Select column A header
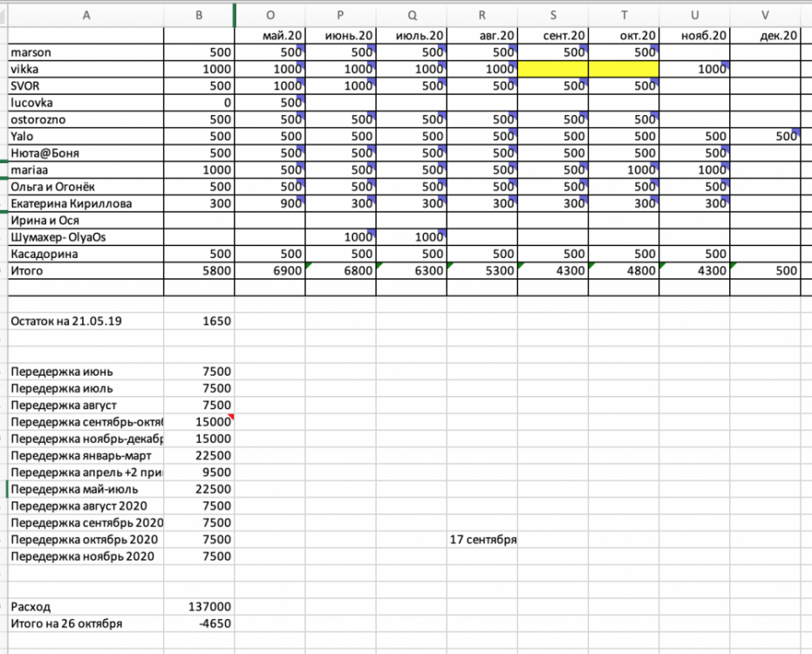The image size is (812, 654). pos(85,14)
